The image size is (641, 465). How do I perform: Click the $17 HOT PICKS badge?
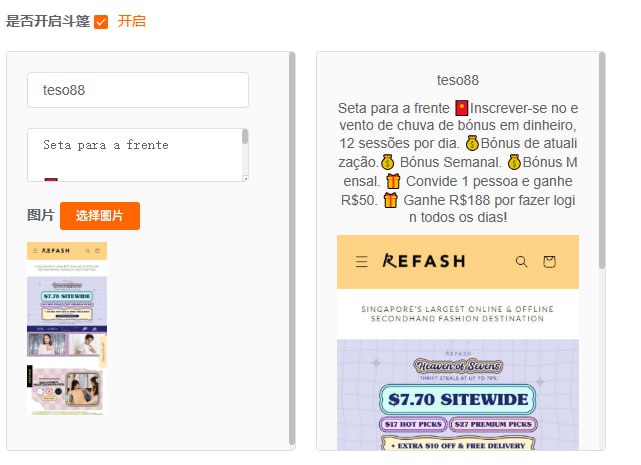click(x=413, y=425)
